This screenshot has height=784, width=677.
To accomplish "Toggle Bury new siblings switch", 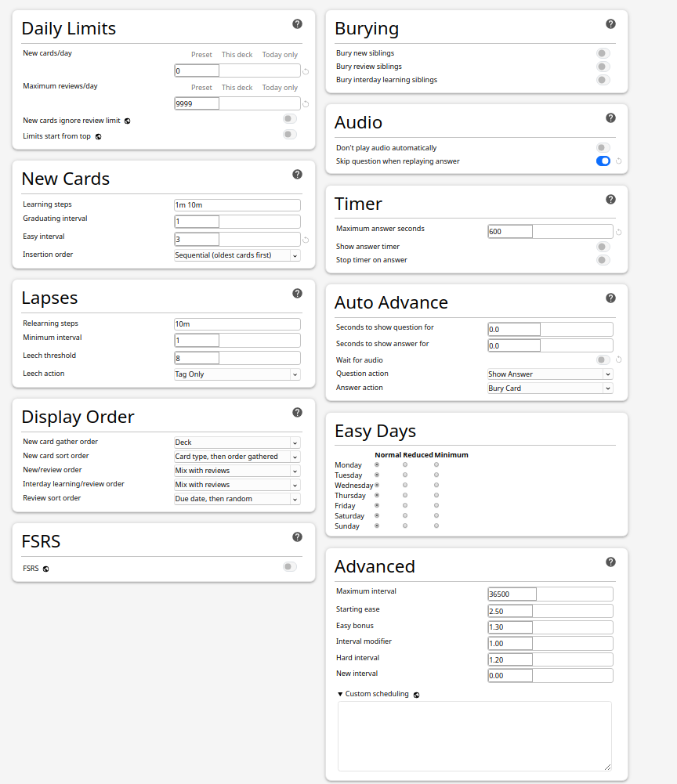I will (x=603, y=53).
